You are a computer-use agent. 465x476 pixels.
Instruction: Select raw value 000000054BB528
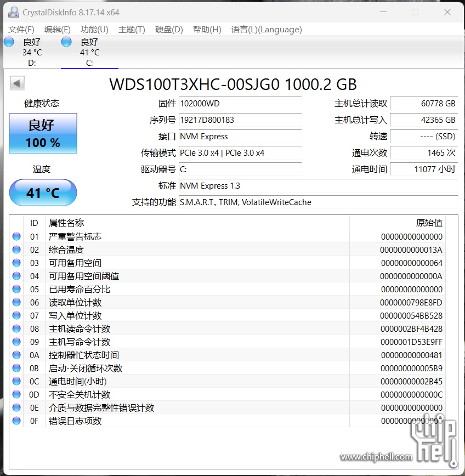(411, 315)
